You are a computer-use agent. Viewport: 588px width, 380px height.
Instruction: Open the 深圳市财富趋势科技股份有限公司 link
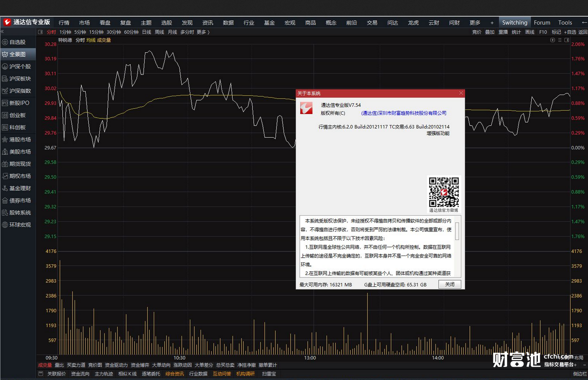[x=403, y=113]
